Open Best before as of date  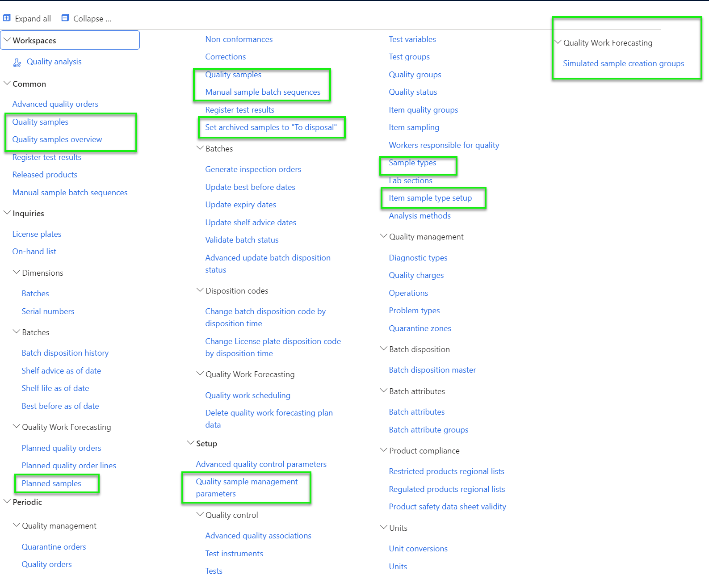(x=60, y=406)
